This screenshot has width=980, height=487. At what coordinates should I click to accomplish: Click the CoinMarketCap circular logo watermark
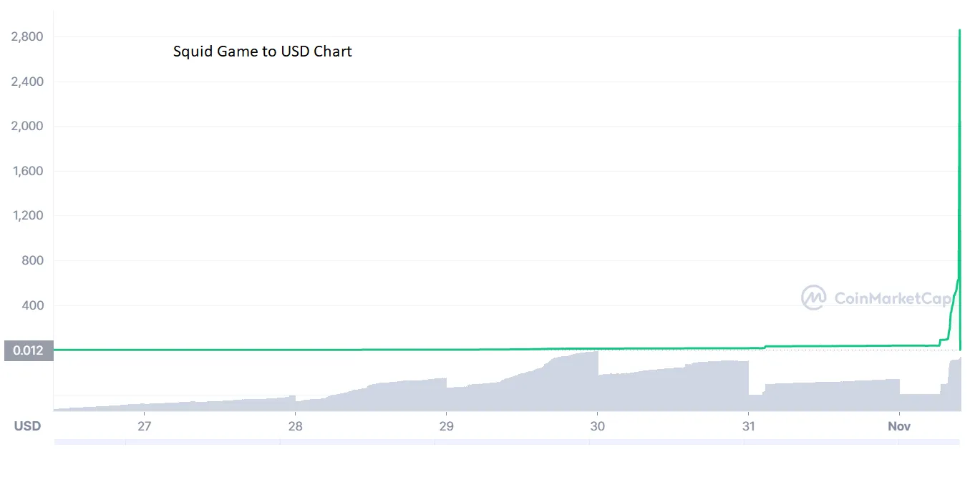coord(814,297)
